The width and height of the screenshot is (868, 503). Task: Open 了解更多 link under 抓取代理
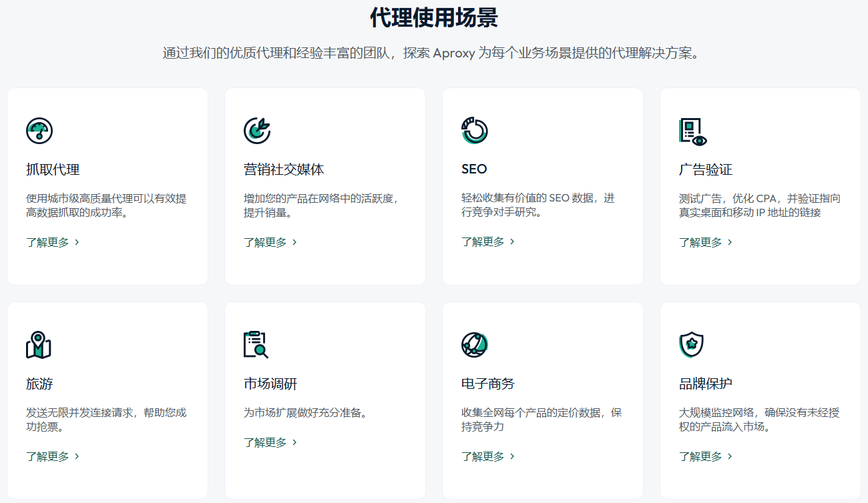(53, 242)
